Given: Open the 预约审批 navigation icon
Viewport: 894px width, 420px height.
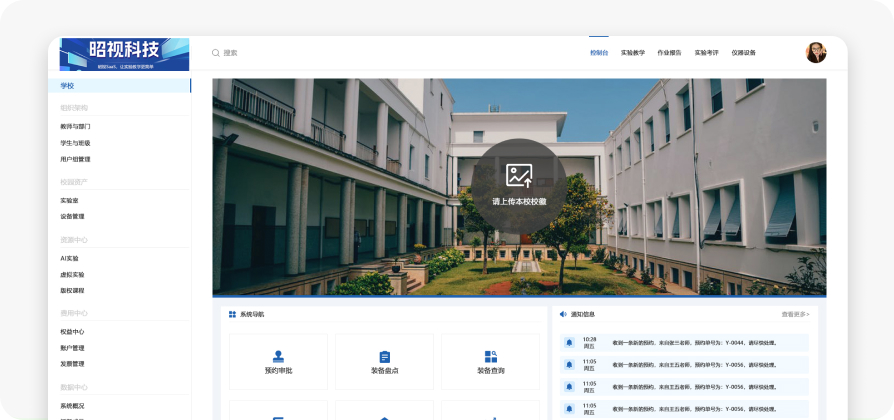Looking at the screenshot, I should [278, 356].
